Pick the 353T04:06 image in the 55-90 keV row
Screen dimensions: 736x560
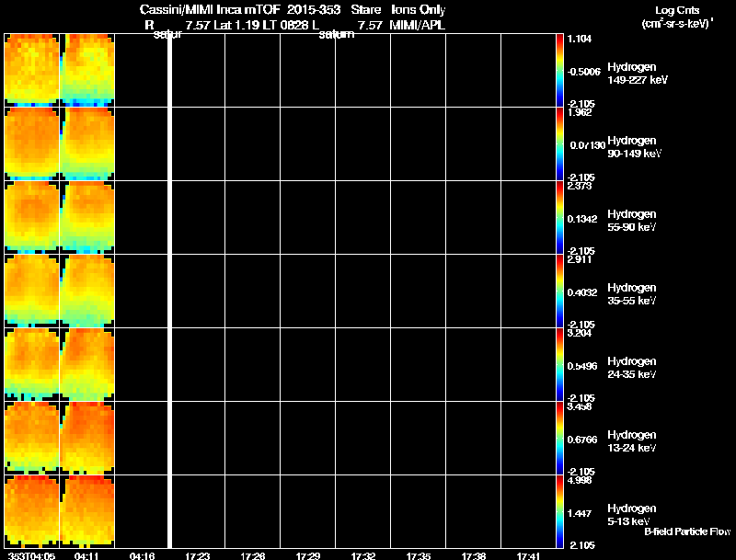coord(31,218)
